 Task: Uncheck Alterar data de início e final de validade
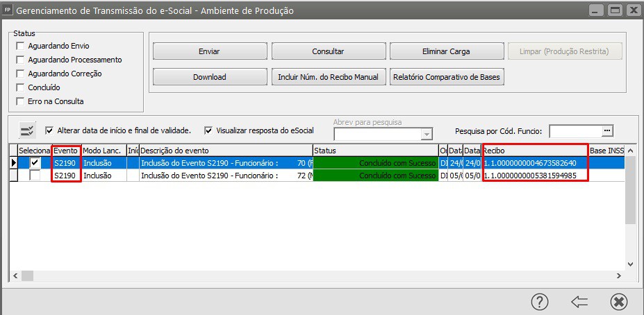(x=50, y=131)
